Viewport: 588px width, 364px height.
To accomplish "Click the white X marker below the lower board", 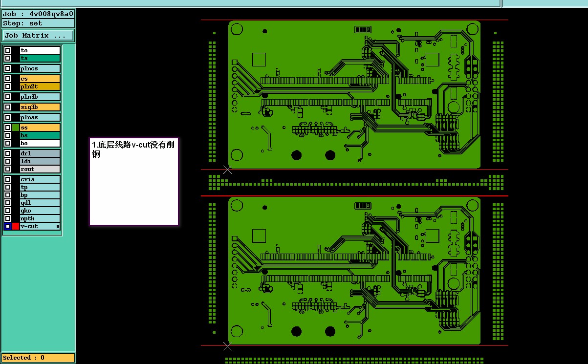I will click(x=227, y=346).
